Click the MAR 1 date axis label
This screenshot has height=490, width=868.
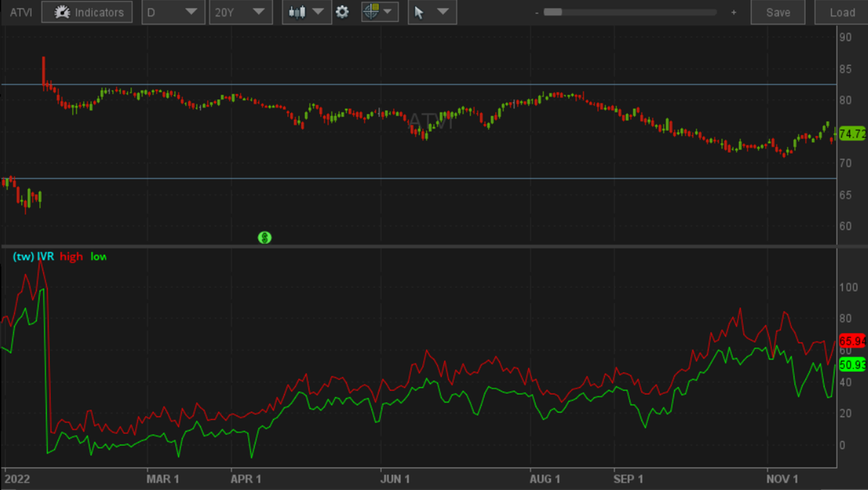[163, 479]
